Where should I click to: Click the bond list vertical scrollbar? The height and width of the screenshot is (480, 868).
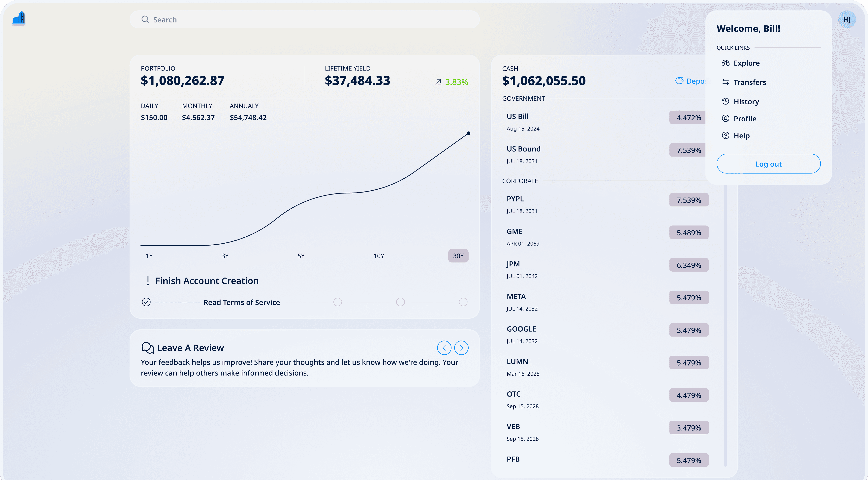(725, 323)
